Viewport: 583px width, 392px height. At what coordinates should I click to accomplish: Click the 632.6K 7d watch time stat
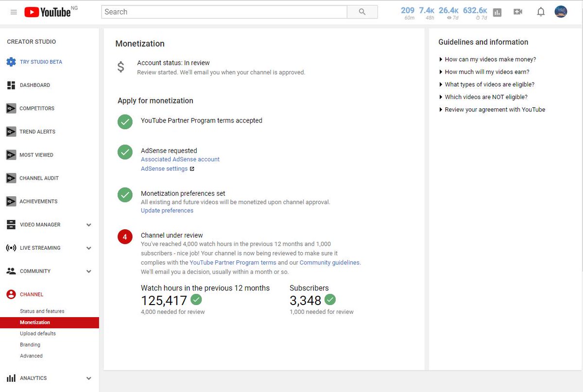pyautogui.click(x=475, y=13)
